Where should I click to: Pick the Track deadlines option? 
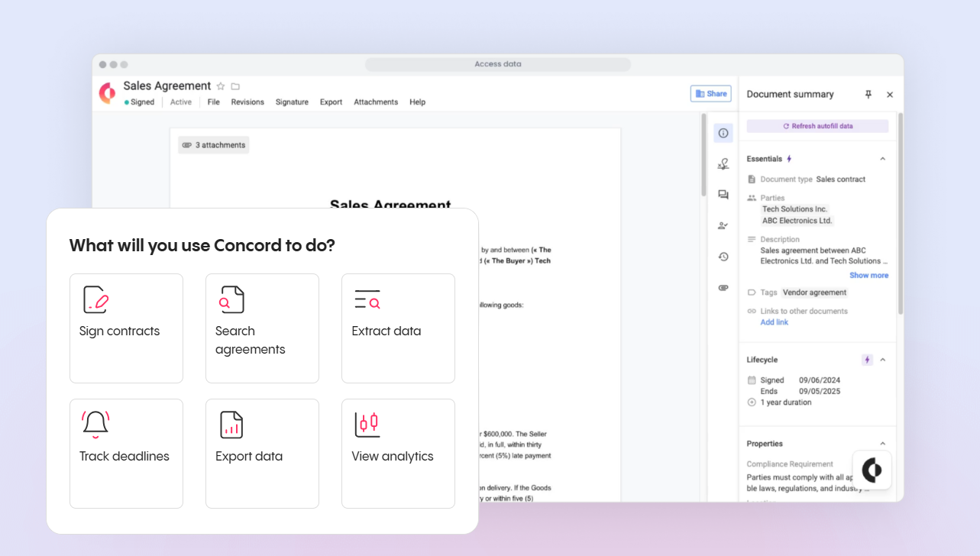point(126,453)
